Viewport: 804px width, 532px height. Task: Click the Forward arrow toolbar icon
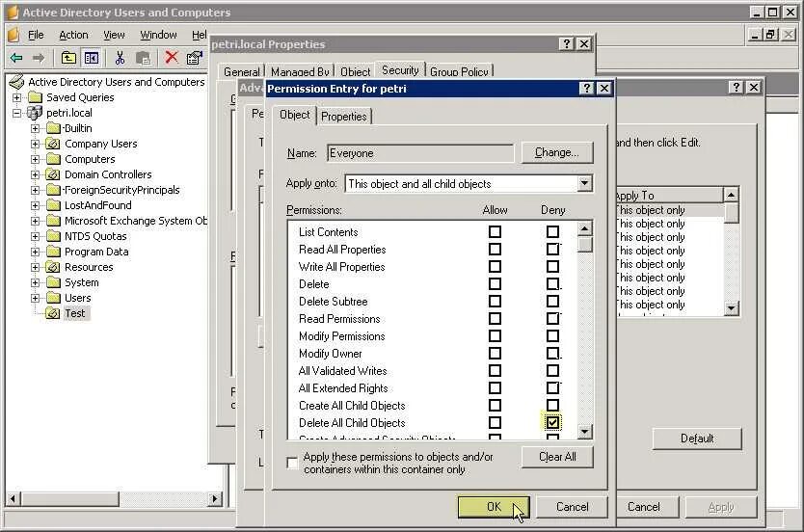(x=39, y=58)
